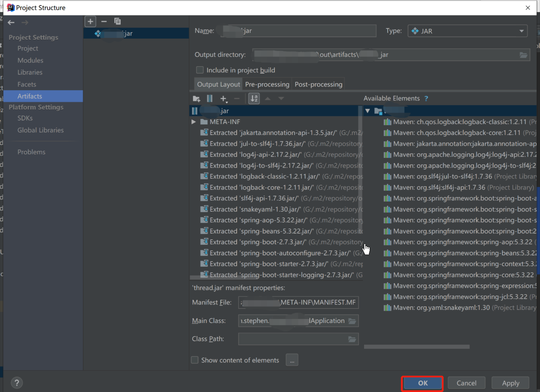Copy the selected artifact
This screenshot has width=540, height=392.
click(117, 21)
